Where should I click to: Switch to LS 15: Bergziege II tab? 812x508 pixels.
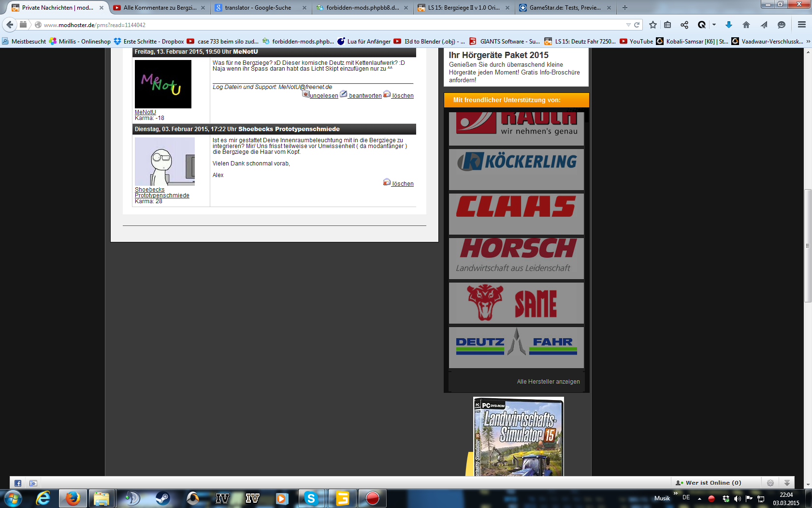pyautogui.click(x=464, y=8)
